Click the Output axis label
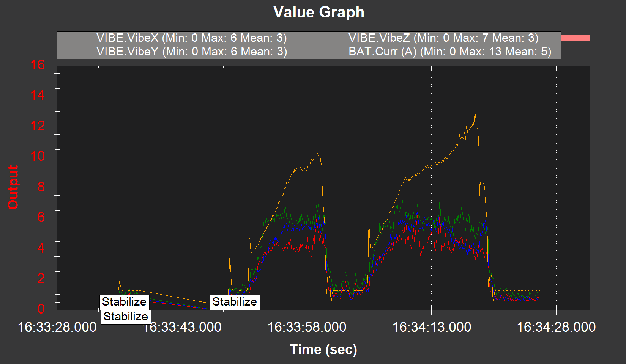The width and height of the screenshot is (626, 364). click(x=13, y=187)
